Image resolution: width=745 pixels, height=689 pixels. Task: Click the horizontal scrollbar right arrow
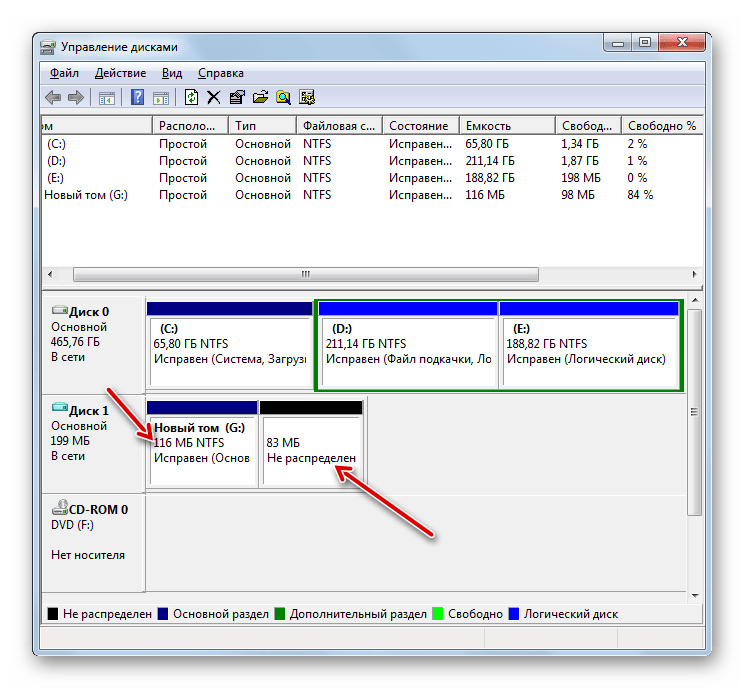(x=695, y=275)
